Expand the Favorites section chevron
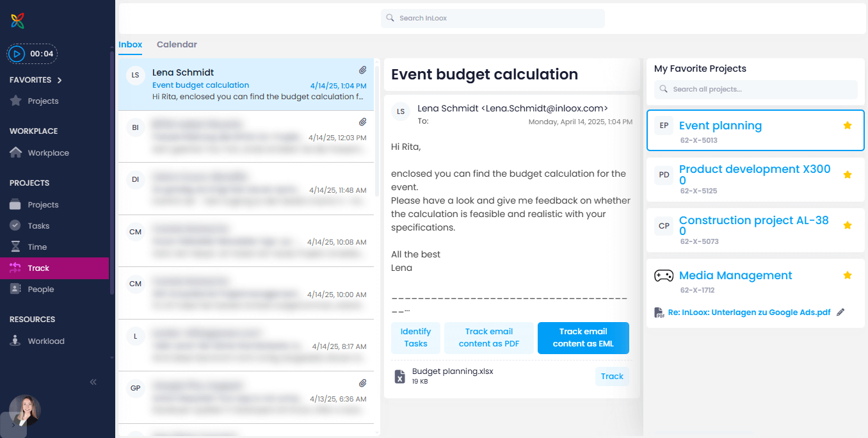The width and height of the screenshot is (868, 438). point(60,79)
